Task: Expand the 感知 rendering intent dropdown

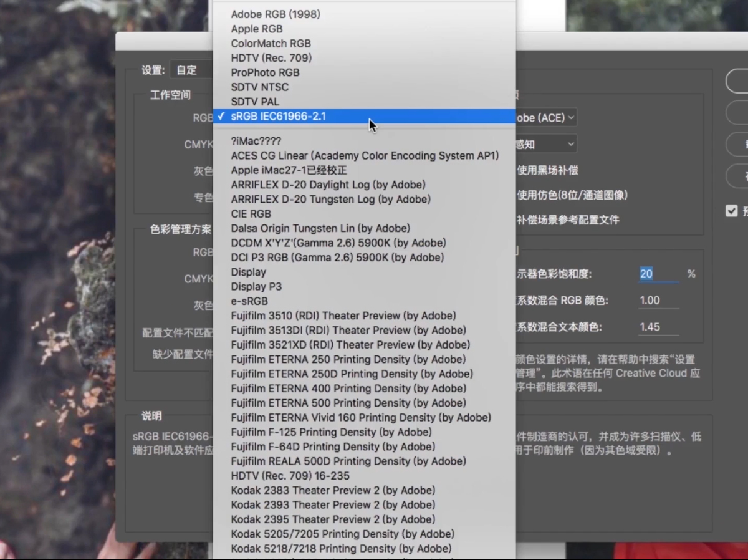Action: tap(545, 144)
